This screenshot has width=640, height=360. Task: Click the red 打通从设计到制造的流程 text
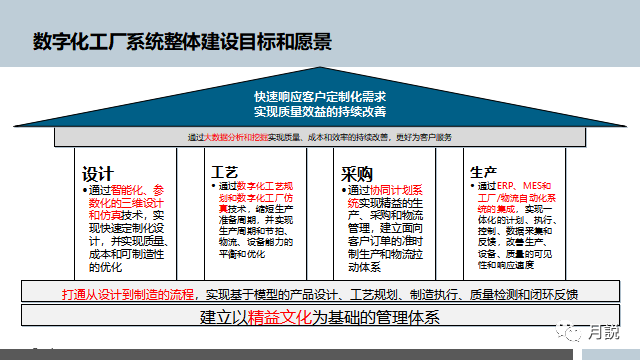coord(128,294)
